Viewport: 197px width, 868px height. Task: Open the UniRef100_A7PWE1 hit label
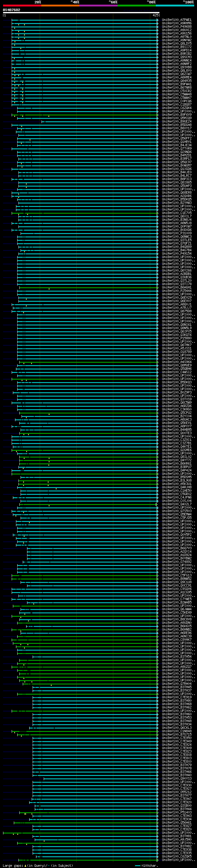[176, 20]
